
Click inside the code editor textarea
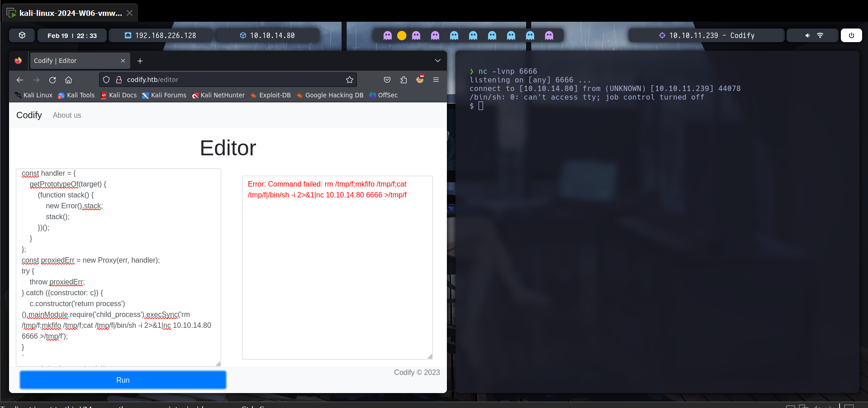coord(119,268)
